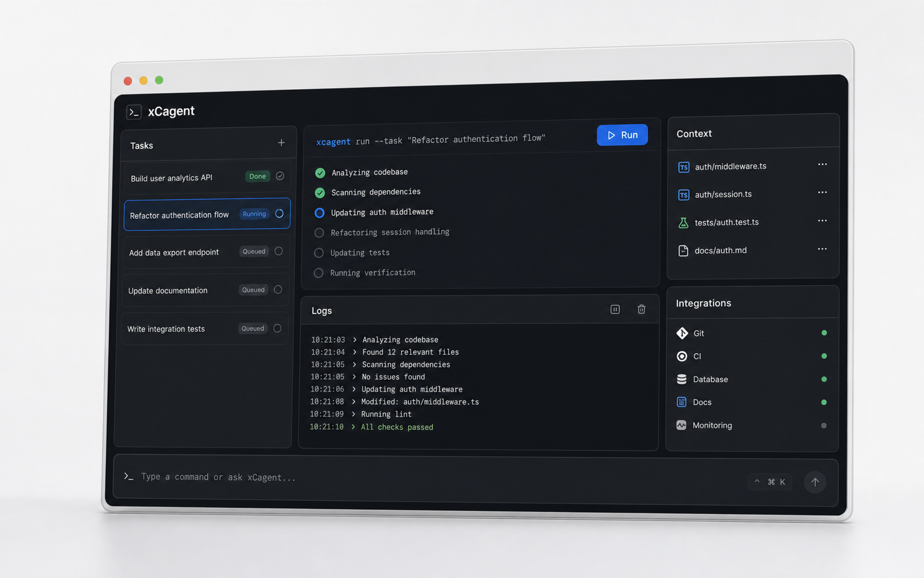Click the TypeScript icon for auth/middleware.ts
924x578 pixels.
[684, 167]
